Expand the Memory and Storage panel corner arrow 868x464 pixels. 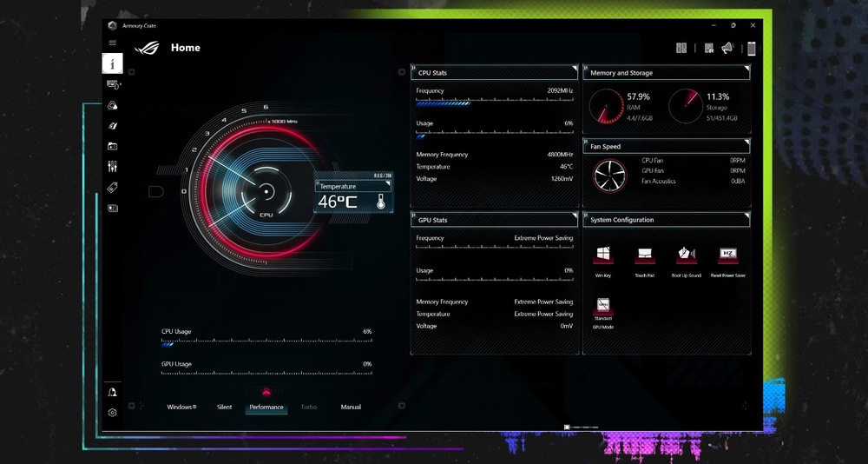(746, 68)
